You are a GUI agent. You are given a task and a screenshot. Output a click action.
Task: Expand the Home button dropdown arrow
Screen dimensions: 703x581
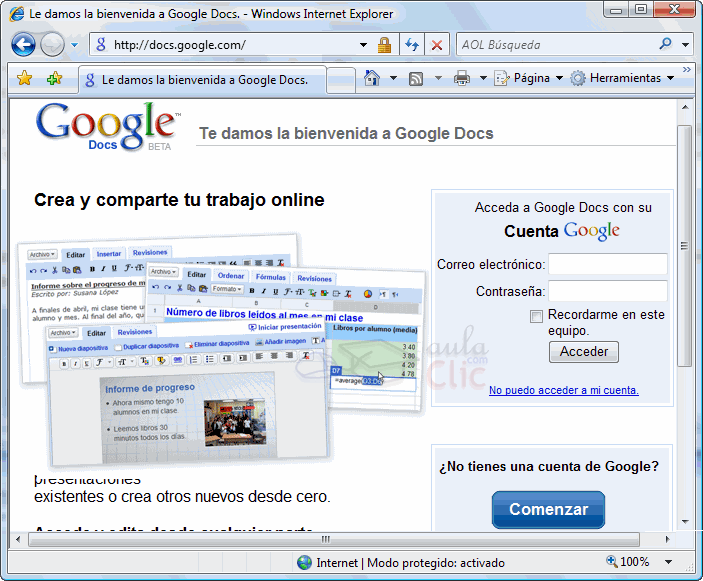[393, 78]
